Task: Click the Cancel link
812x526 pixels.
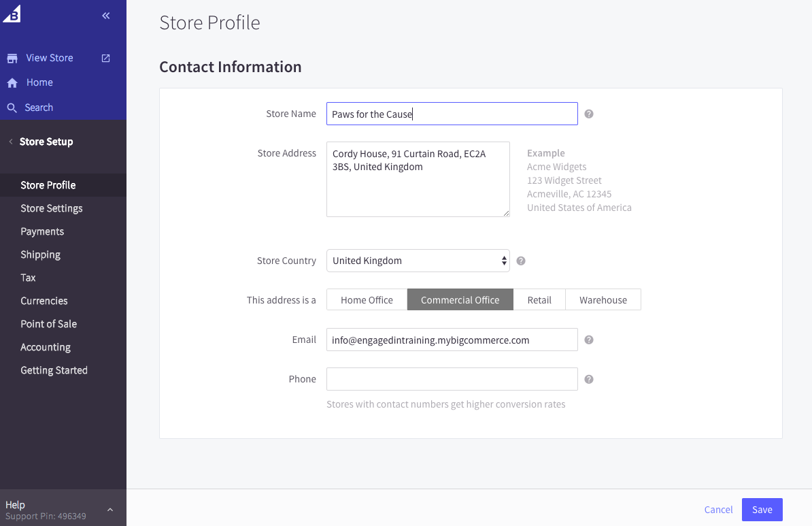Action: [718, 510]
